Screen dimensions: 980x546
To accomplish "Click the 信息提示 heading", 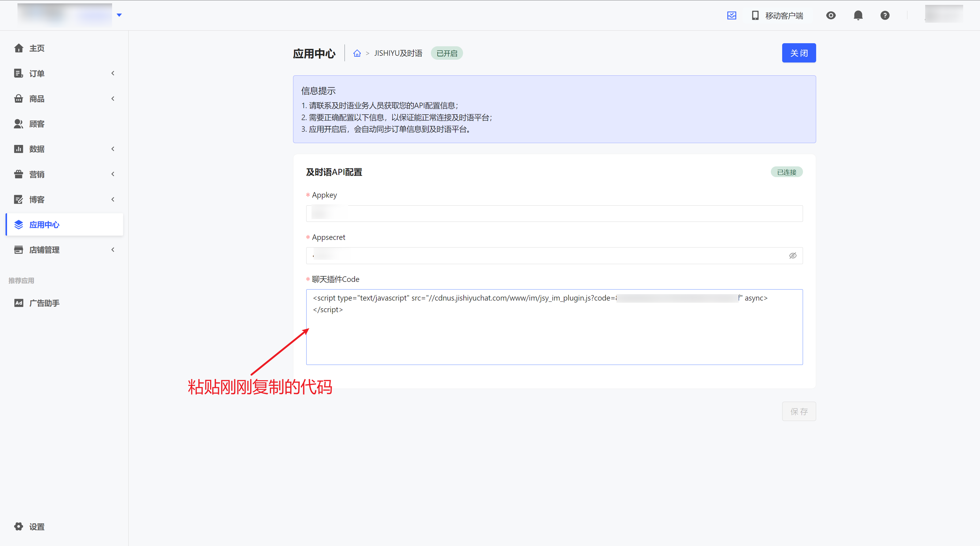I will click(318, 91).
